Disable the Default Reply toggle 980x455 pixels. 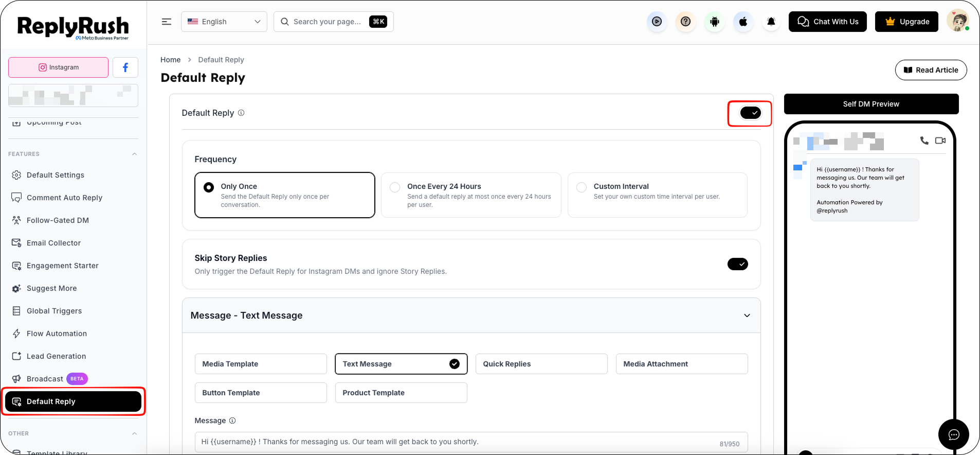click(750, 113)
